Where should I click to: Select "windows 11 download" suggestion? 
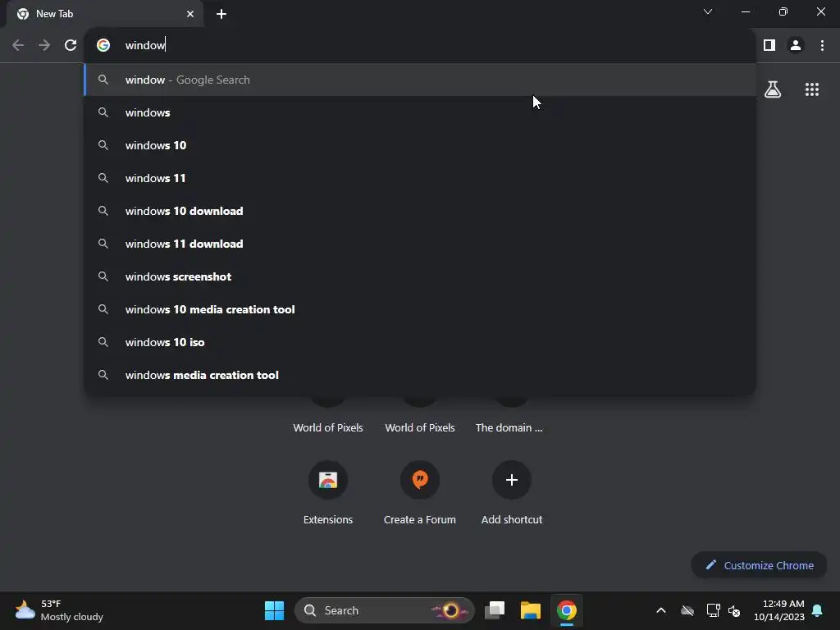(x=420, y=244)
